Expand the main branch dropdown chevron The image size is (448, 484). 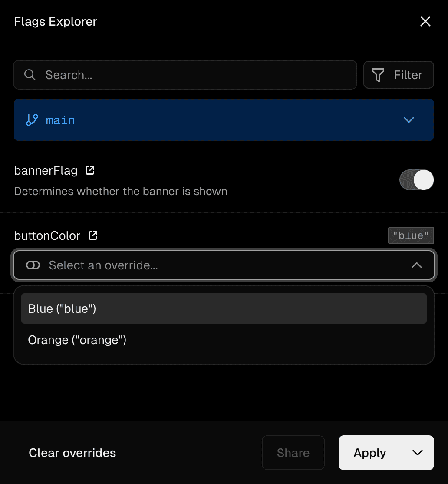[x=408, y=120]
